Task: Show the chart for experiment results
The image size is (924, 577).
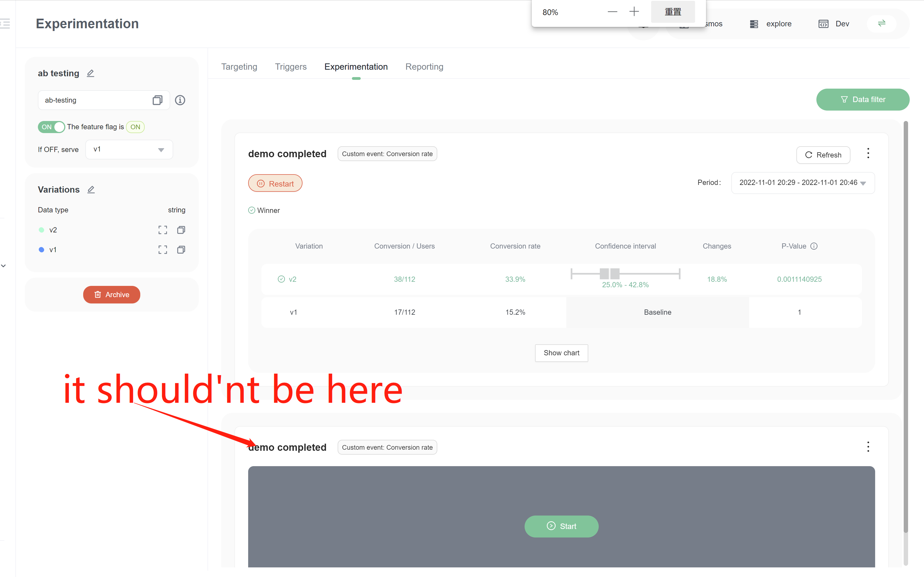Action: [x=561, y=353]
